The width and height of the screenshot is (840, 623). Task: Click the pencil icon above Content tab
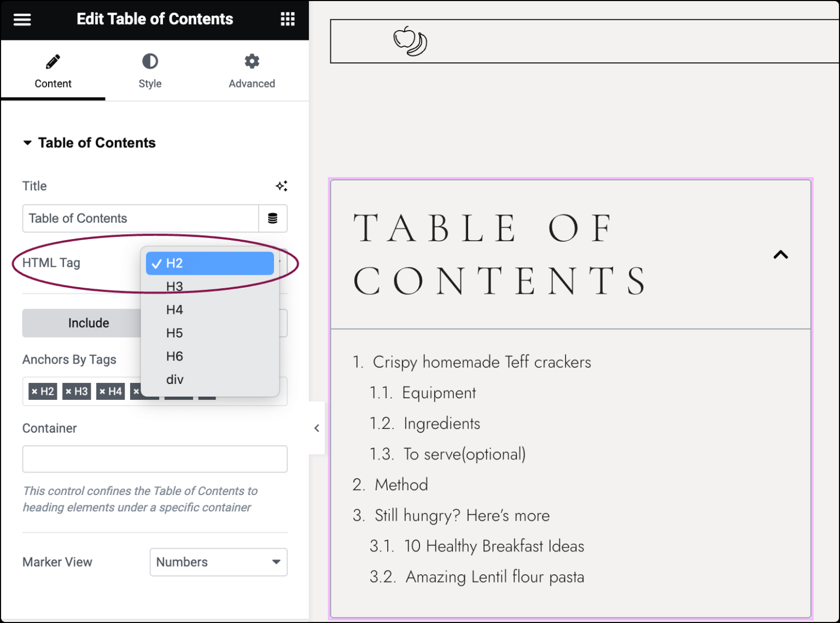click(x=52, y=61)
